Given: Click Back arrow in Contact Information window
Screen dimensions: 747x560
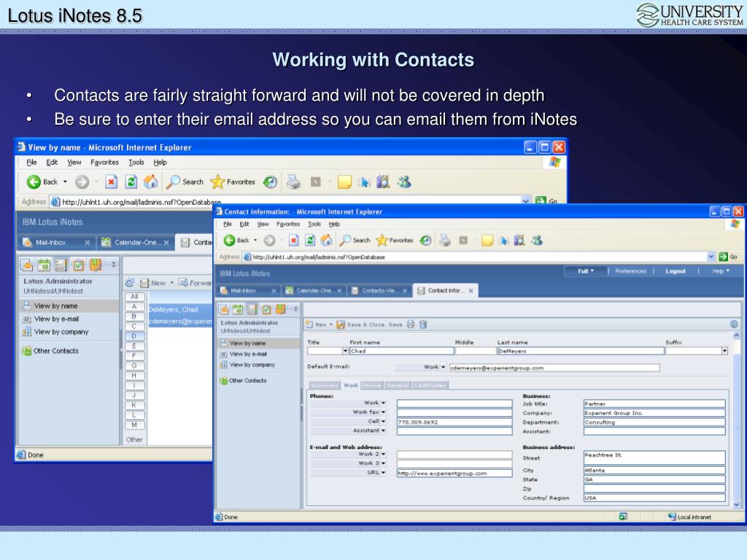Looking at the screenshot, I should pyautogui.click(x=229, y=241).
